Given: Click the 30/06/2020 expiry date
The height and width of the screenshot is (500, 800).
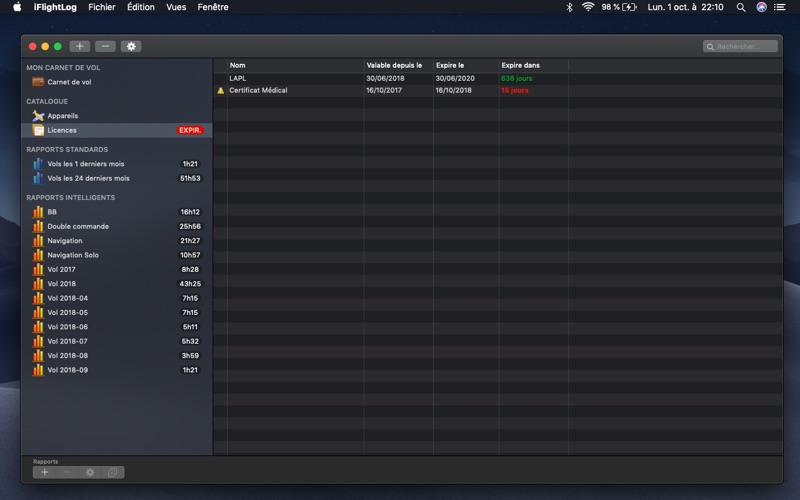Looking at the screenshot, I should [455, 78].
